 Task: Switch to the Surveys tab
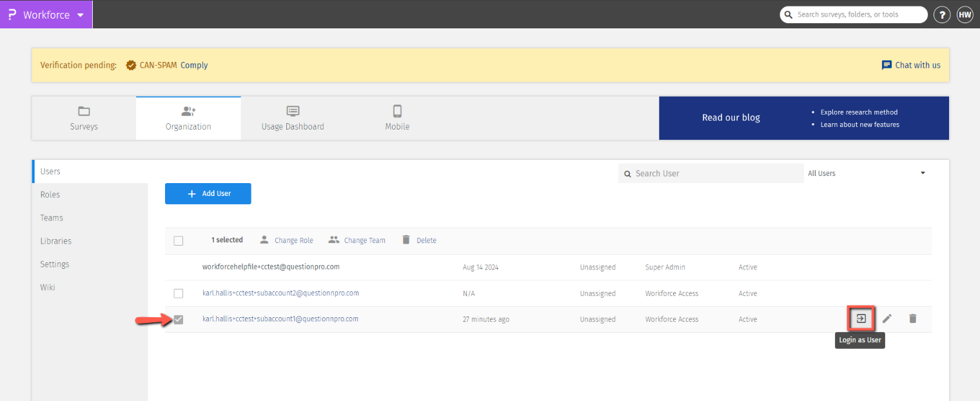coord(84,118)
